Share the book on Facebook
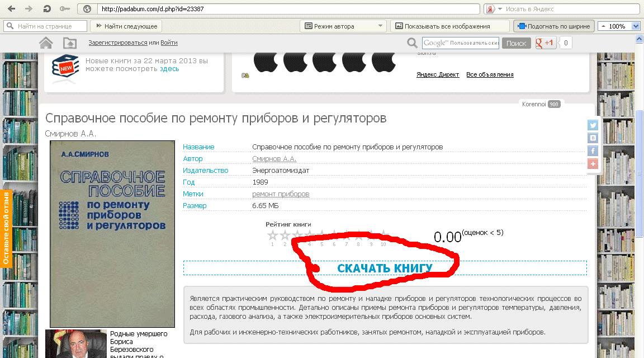Screen dimensions: 644x358 point(593,151)
